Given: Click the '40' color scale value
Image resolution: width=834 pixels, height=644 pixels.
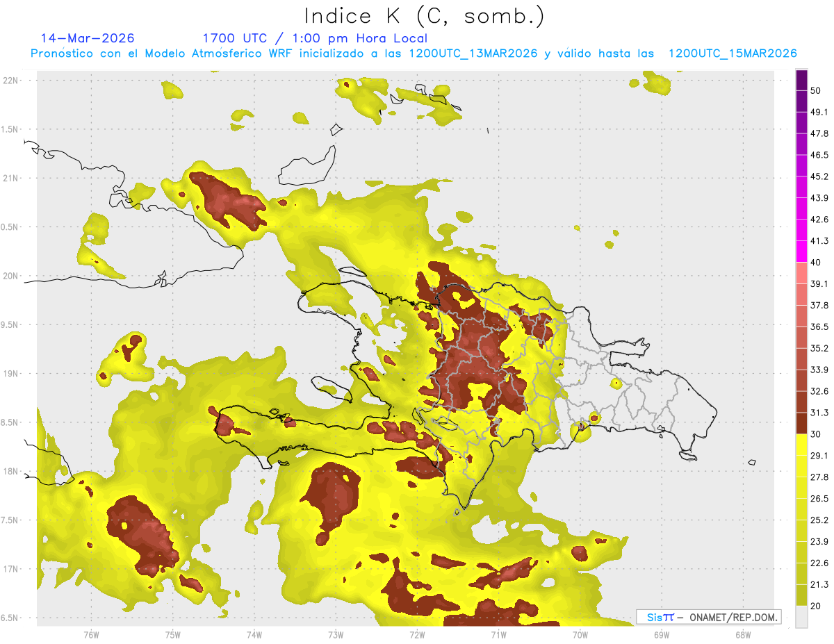Looking at the screenshot, I should [x=817, y=263].
